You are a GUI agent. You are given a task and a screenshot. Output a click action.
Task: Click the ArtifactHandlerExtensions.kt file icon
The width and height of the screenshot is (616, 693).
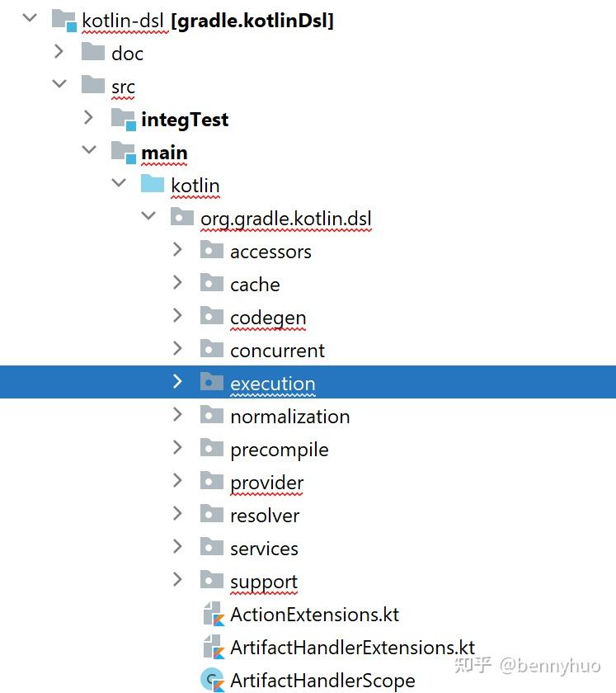(x=213, y=647)
